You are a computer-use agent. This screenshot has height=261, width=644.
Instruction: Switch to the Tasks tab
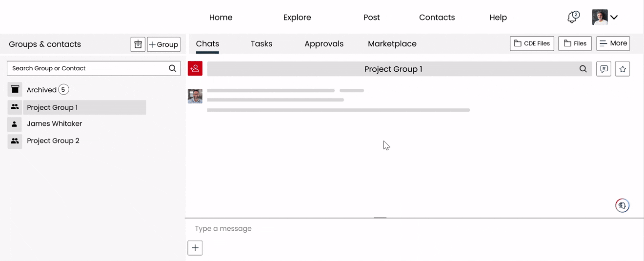(262, 44)
